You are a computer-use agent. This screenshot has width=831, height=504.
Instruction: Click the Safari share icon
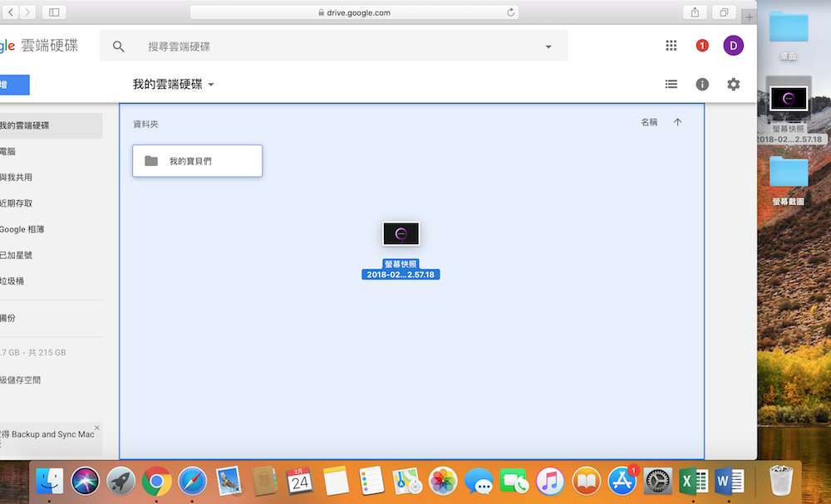(x=694, y=12)
